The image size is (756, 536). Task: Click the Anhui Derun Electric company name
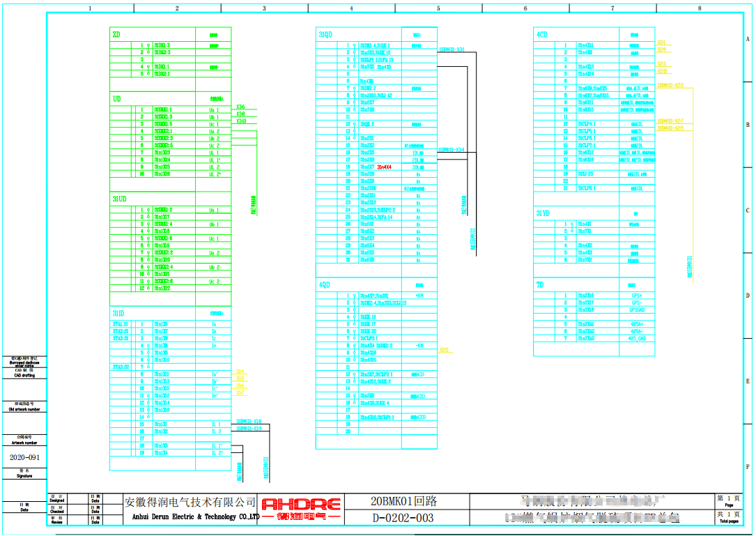click(x=190, y=516)
